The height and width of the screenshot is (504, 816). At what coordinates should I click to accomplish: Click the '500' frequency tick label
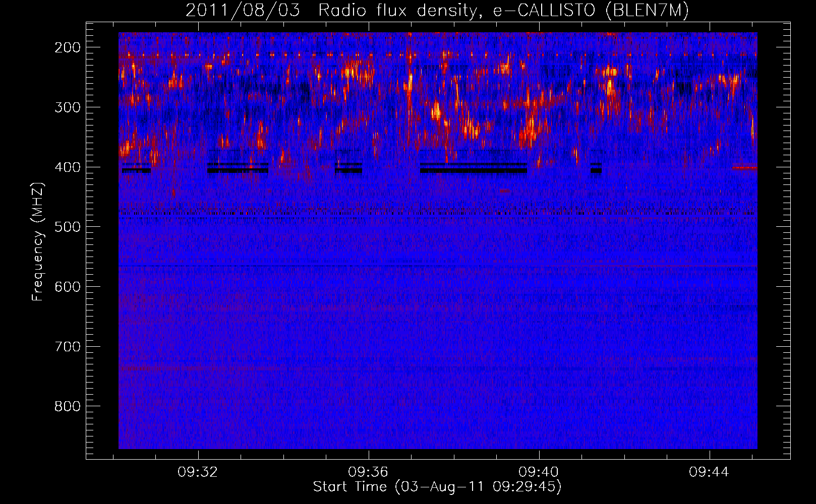67,227
